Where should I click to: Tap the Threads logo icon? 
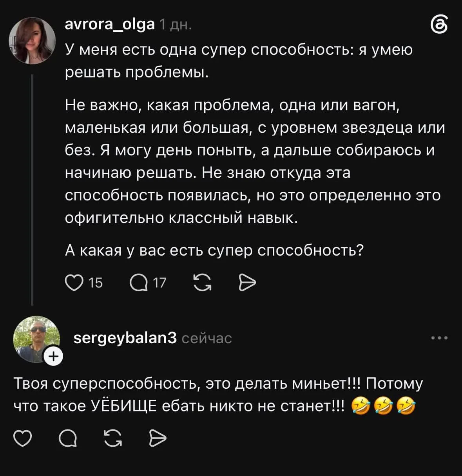(439, 26)
